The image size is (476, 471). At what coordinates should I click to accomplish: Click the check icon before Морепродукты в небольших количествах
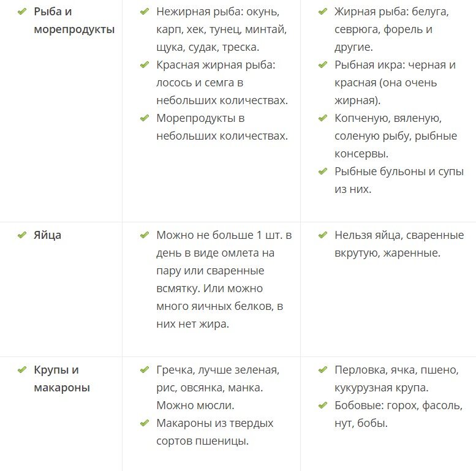click(x=145, y=118)
